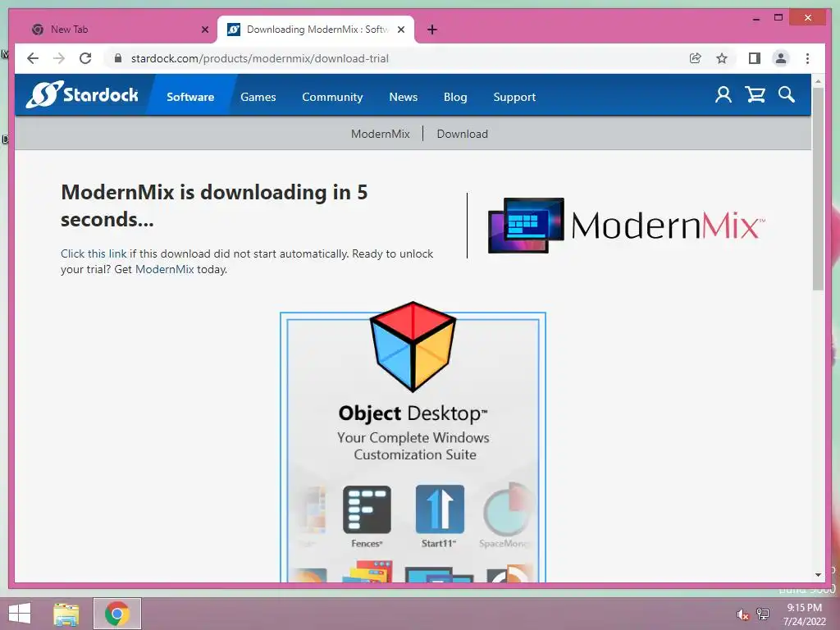840x630 pixels.
Task: Click the address bar URL field
Action: tap(396, 58)
